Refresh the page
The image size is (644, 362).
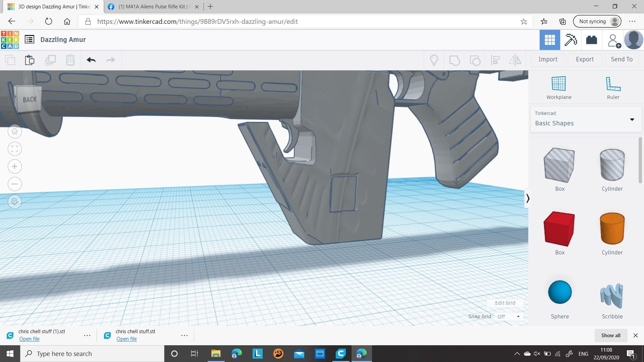tap(49, 21)
